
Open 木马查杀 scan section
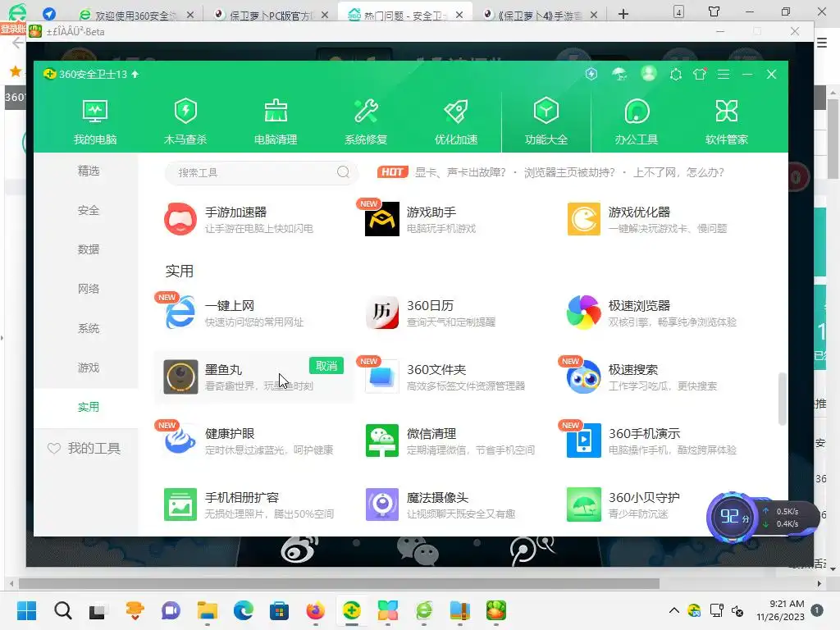click(185, 121)
